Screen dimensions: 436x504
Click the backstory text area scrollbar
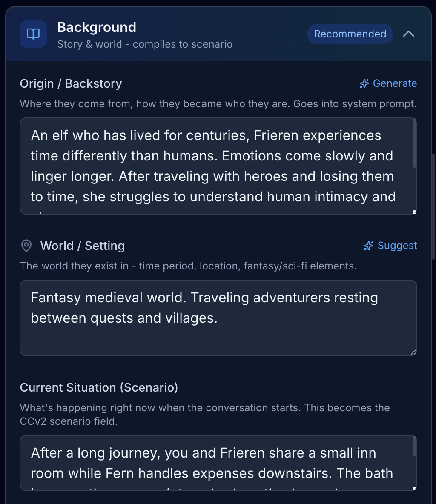[x=415, y=145]
